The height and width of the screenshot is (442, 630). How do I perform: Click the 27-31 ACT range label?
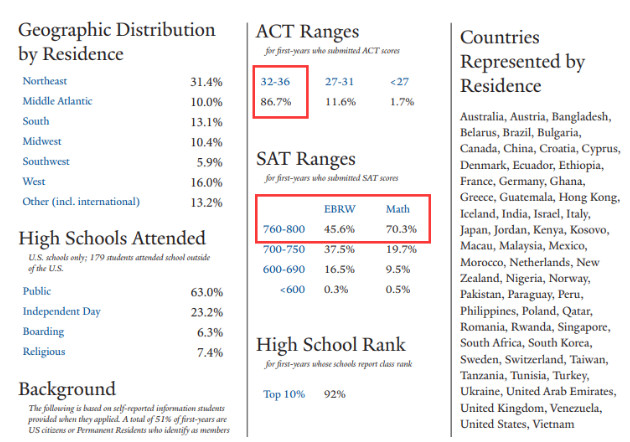[337, 82]
